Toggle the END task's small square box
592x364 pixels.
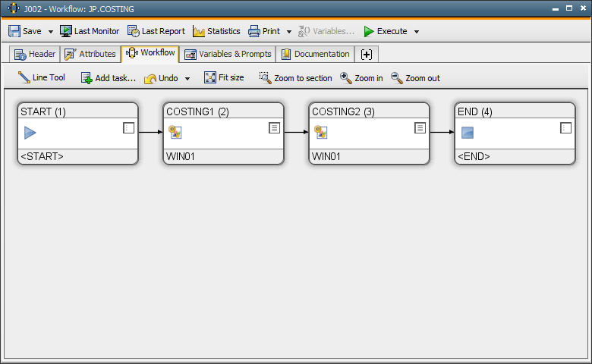[565, 128]
